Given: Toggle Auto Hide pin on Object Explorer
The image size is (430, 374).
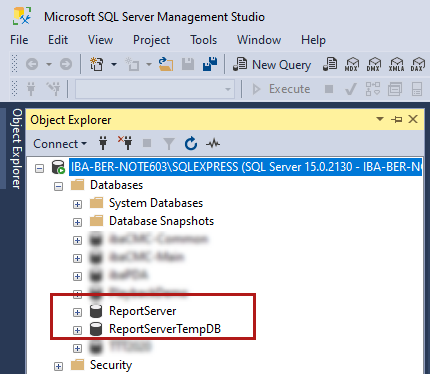Looking at the screenshot, I should click(x=396, y=119).
